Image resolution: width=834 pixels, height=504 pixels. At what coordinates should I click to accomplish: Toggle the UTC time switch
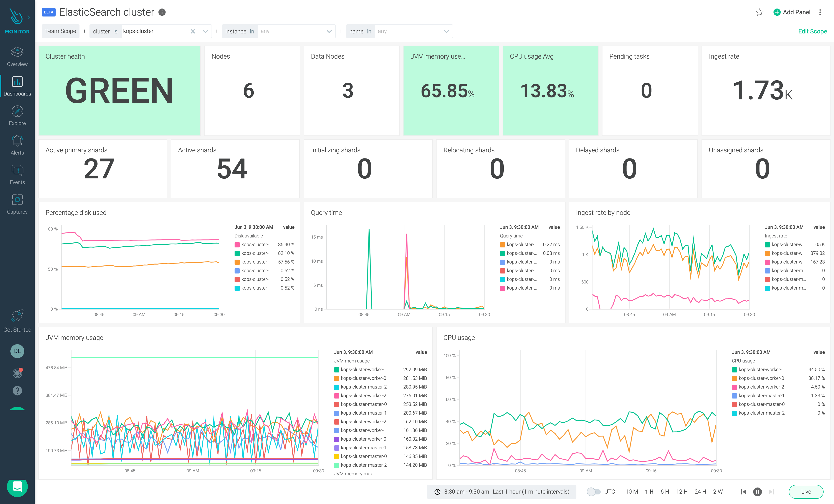[x=593, y=491]
